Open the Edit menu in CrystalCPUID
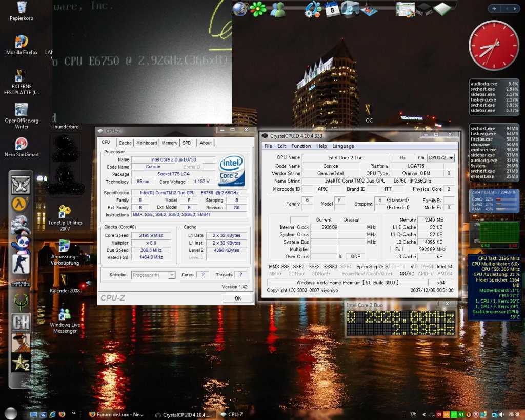The image size is (525, 420). point(281,146)
